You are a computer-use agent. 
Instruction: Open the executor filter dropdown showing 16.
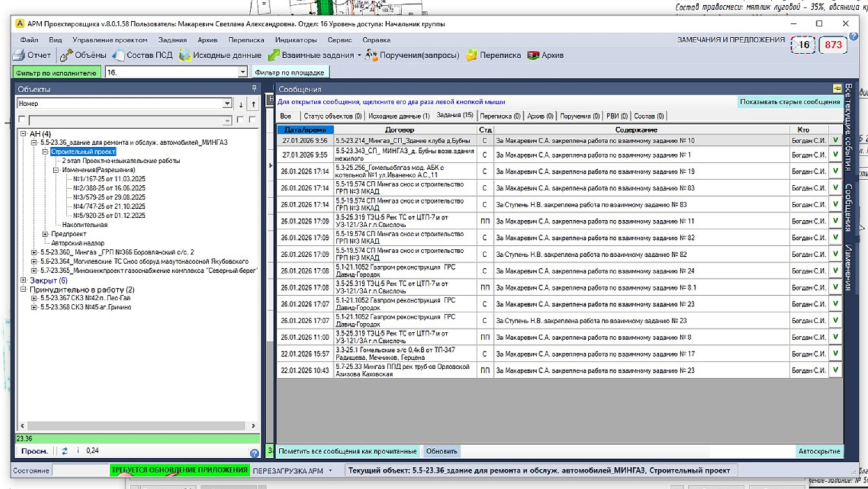(243, 73)
